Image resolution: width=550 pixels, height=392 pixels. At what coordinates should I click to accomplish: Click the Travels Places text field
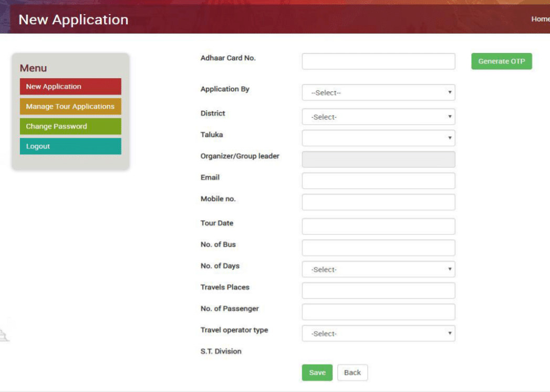pos(378,290)
